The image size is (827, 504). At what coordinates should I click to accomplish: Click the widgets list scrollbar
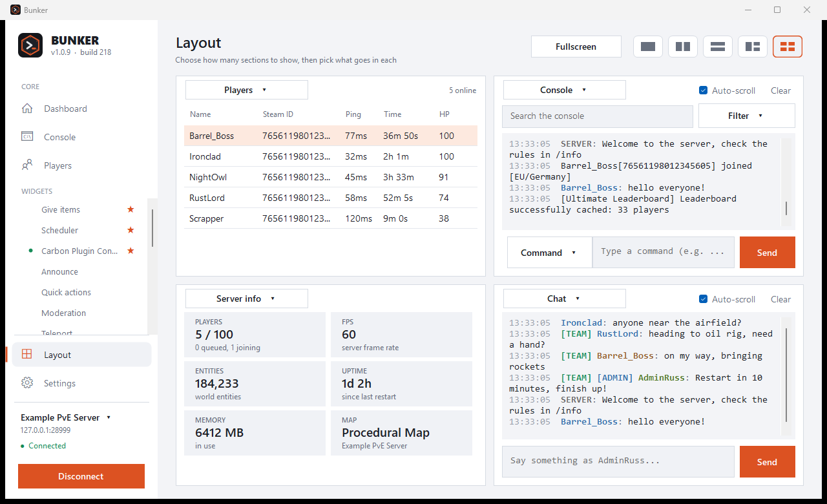[x=152, y=228]
